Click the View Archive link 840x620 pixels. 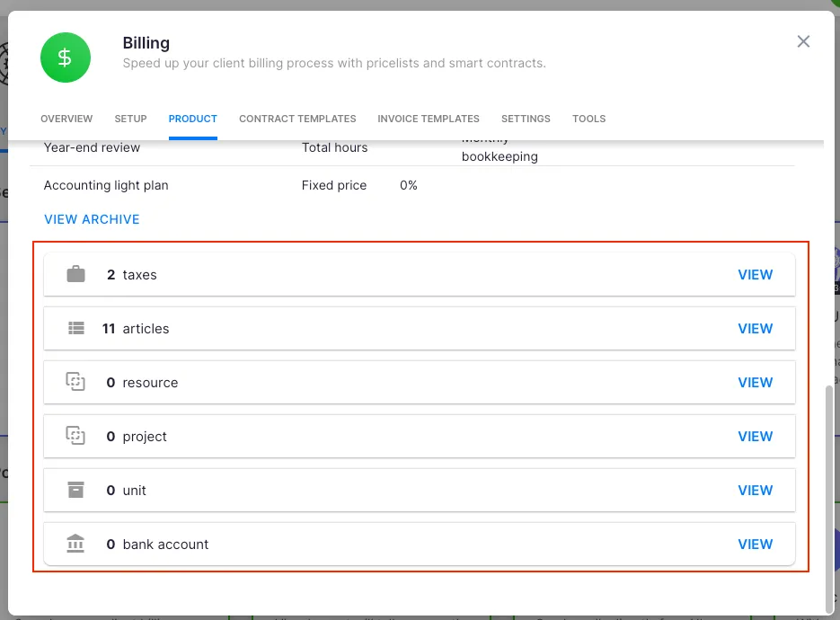(x=92, y=219)
